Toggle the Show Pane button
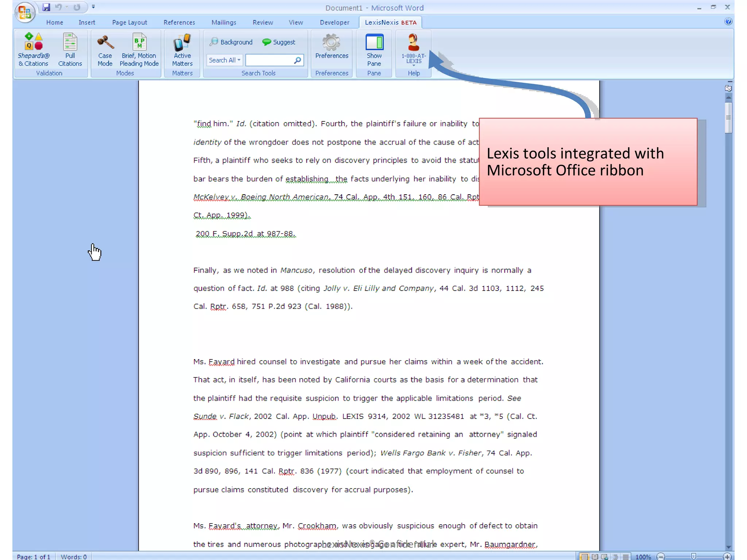Image resolution: width=747 pixels, height=560 pixels. [374, 50]
